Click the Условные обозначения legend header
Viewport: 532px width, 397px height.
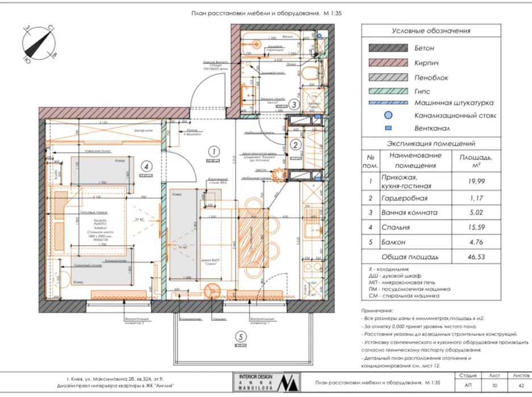click(432, 31)
